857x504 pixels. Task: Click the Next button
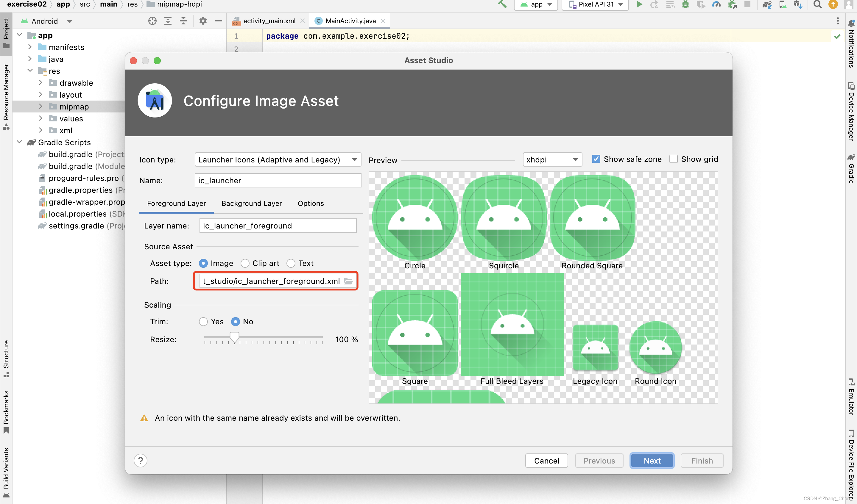(x=652, y=461)
